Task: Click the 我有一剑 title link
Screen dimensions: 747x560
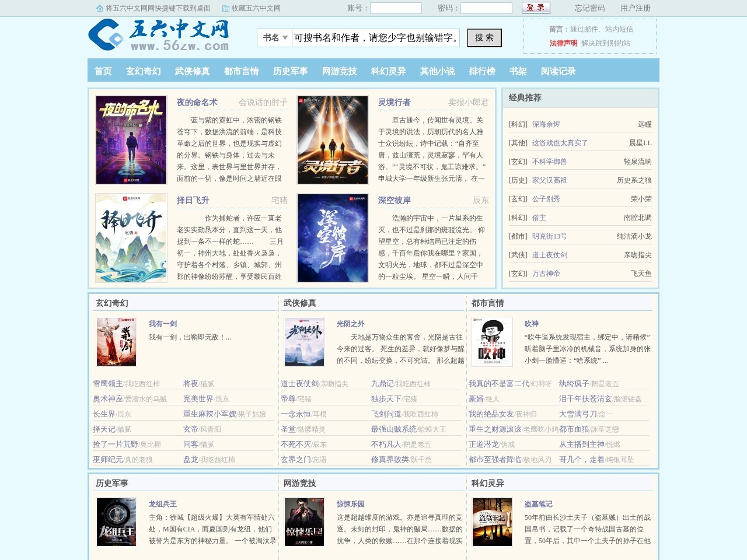Action: tap(162, 323)
